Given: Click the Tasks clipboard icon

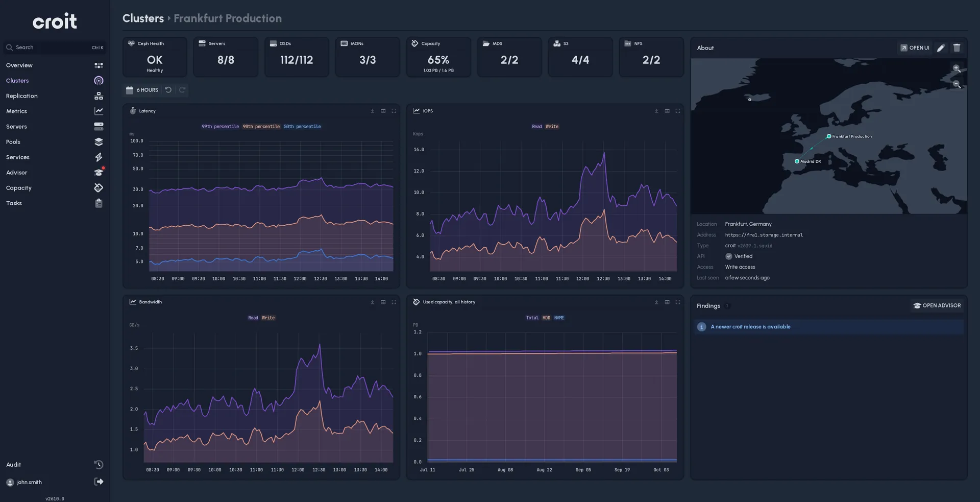Looking at the screenshot, I should click(99, 203).
